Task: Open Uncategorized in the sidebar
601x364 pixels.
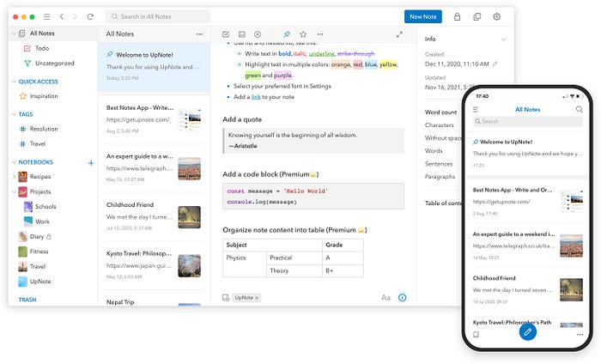Action: pyautogui.click(x=54, y=64)
